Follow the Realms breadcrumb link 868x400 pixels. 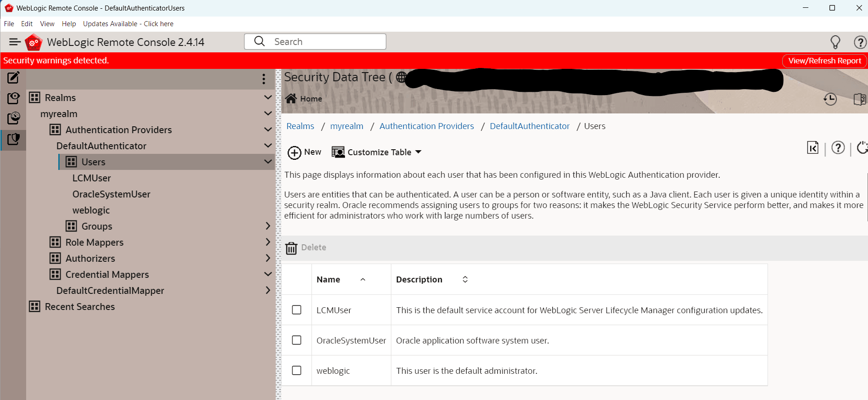(300, 126)
